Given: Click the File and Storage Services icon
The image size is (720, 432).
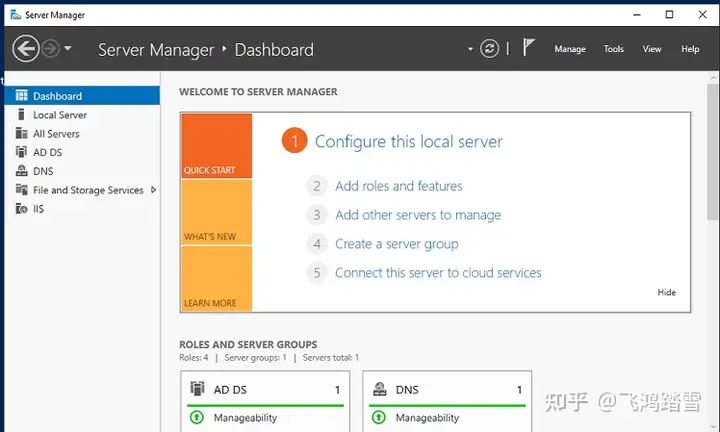Looking at the screenshot, I should pos(22,189).
